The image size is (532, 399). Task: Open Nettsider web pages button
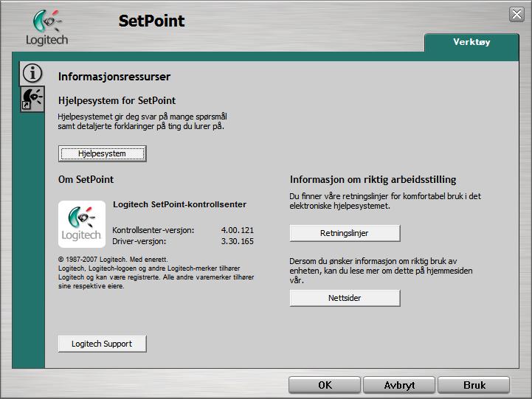point(345,298)
